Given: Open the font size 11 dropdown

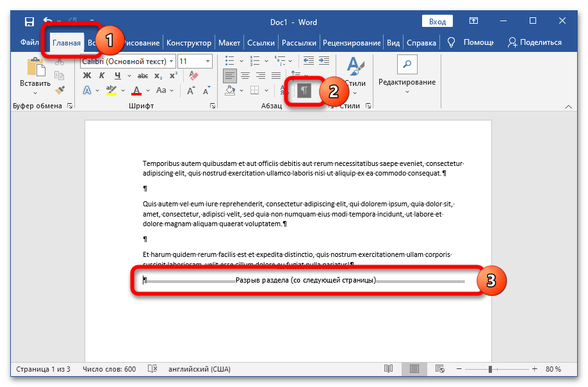Looking at the screenshot, I should [x=208, y=61].
